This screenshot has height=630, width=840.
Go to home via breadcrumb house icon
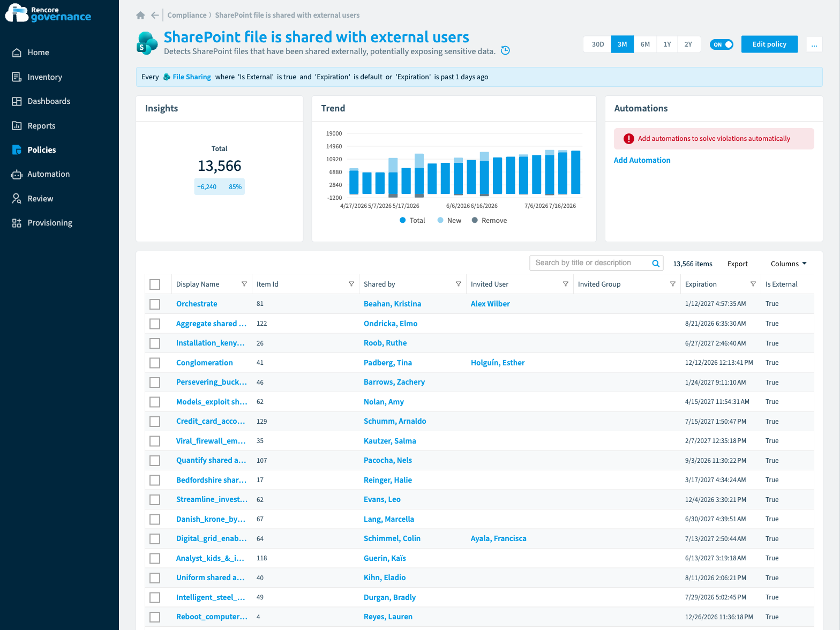pos(140,16)
